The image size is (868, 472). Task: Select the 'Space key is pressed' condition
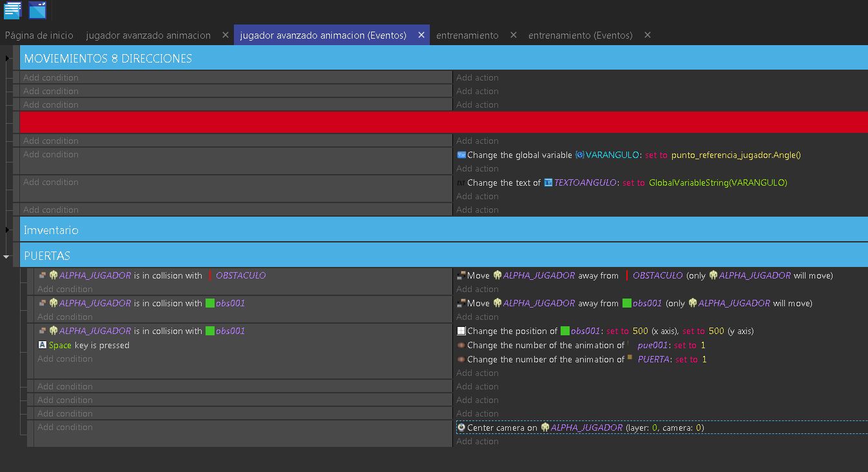point(84,345)
